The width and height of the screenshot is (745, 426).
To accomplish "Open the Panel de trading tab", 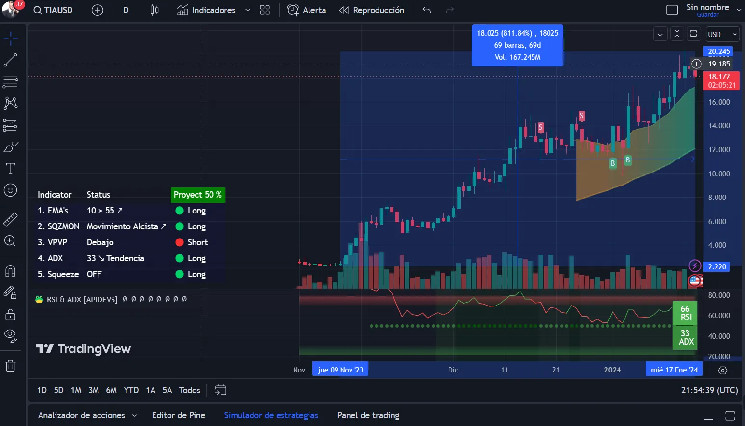I will click(x=368, y=415).
